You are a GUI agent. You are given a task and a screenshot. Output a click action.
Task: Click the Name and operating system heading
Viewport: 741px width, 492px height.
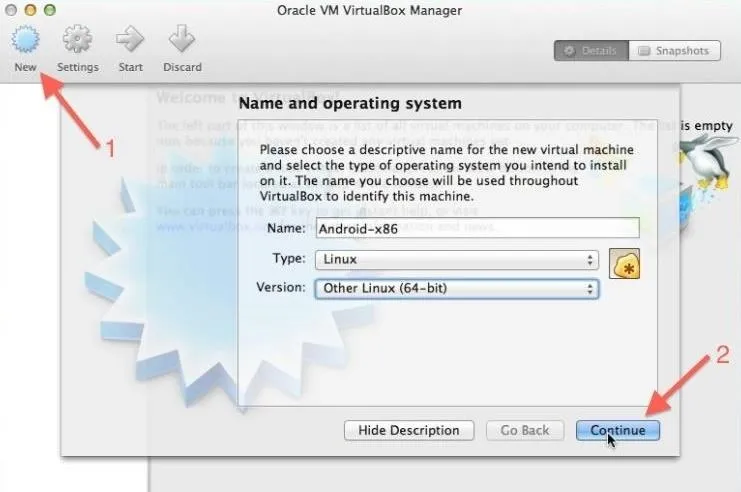click(350, 104)
